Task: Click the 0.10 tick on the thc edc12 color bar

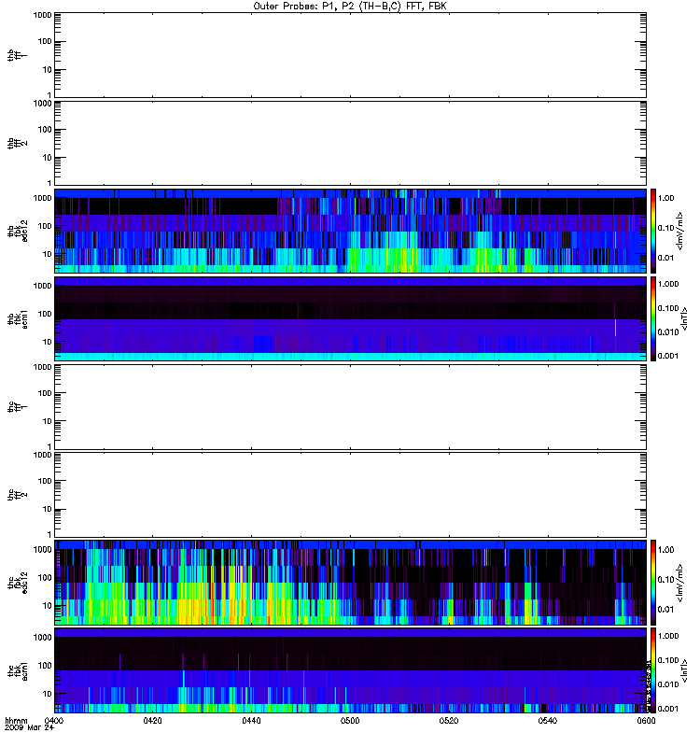Action: coord(665,579)
